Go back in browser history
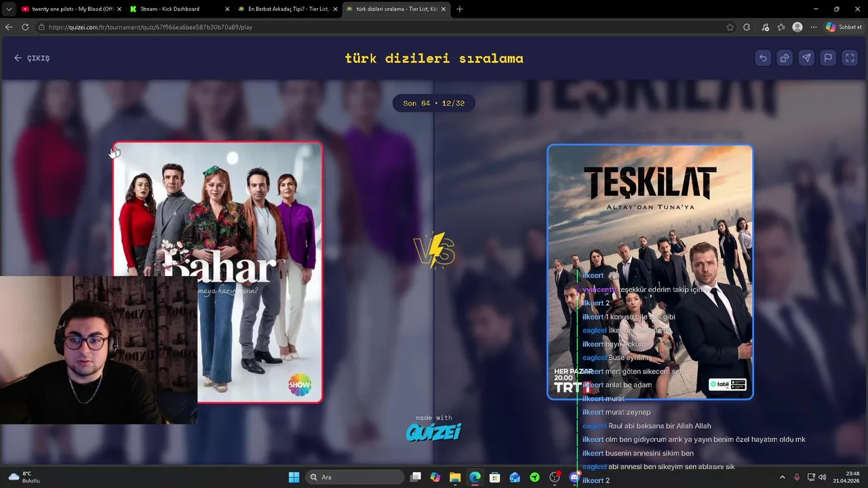The height and width of the screenshot is (488, 868). pos(9,27)
